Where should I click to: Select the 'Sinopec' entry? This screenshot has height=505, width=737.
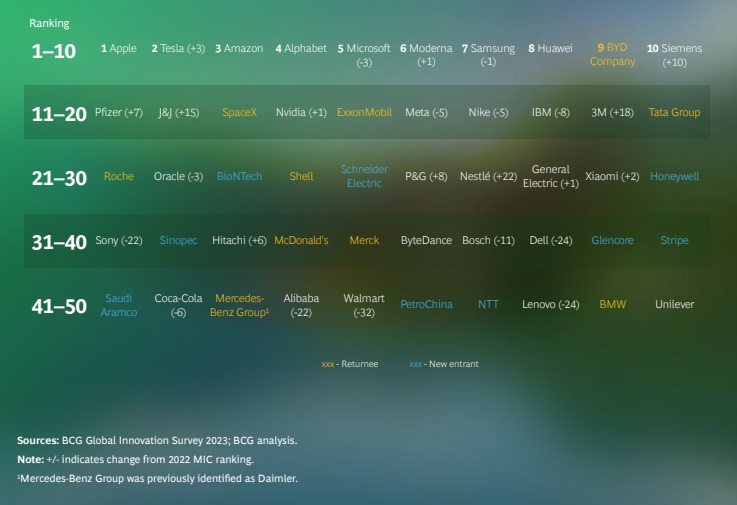178,240
